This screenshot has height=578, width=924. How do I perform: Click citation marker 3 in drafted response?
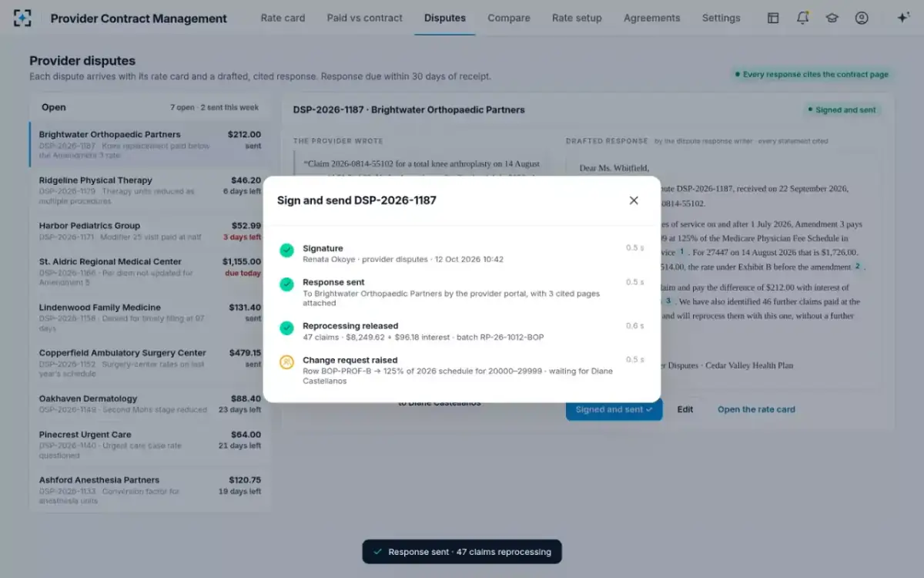668,301
